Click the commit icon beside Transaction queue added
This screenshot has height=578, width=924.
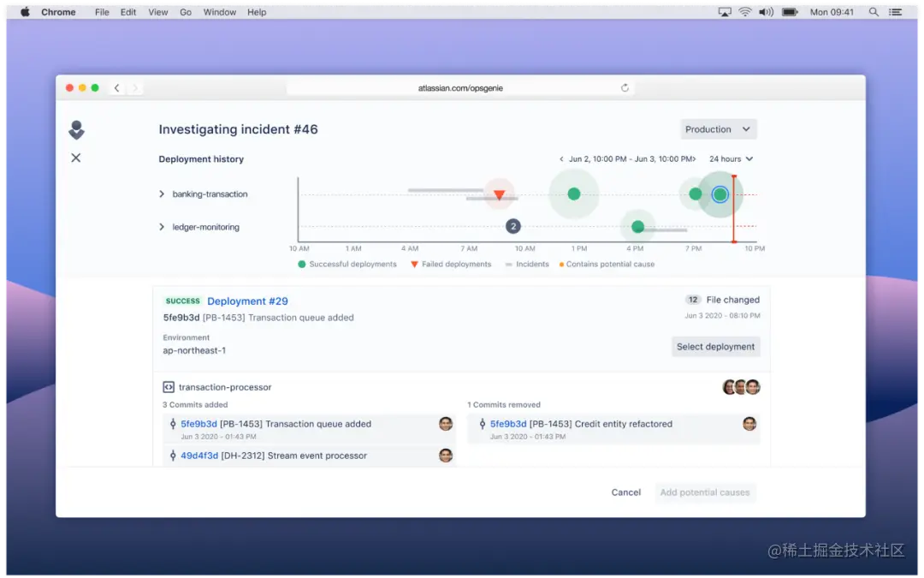173,424
